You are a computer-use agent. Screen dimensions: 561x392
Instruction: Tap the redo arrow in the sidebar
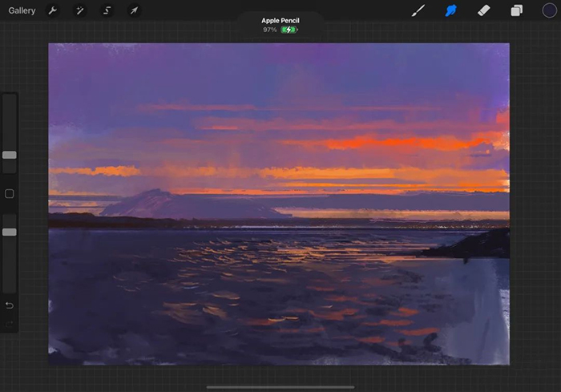(x=10, y=324)
